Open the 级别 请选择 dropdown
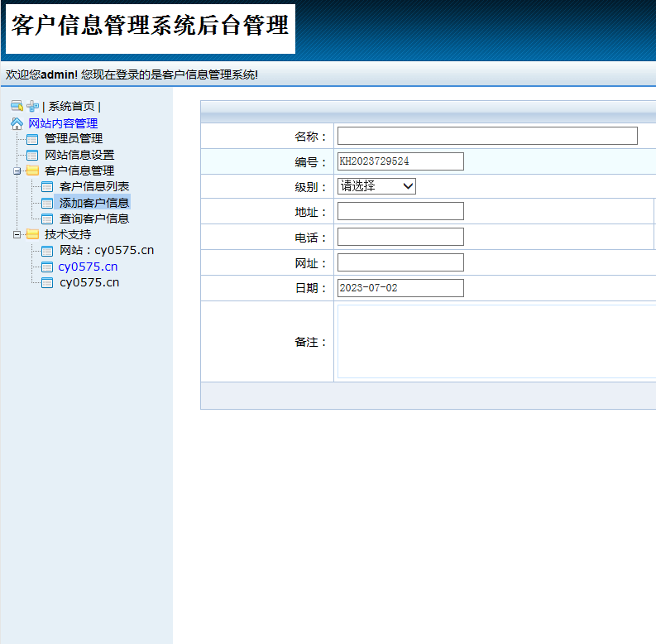Screen dimensions: 656x644 [376, 186]
